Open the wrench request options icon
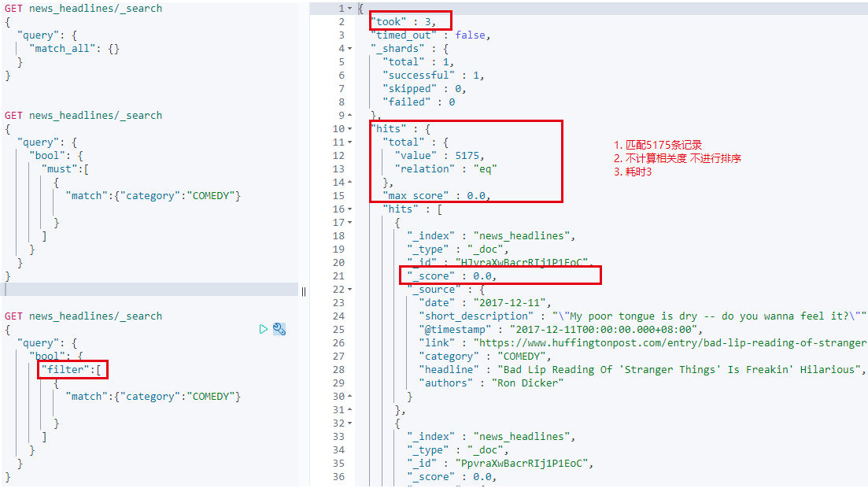This screenshot has width=868, height=488. point(279,330)
